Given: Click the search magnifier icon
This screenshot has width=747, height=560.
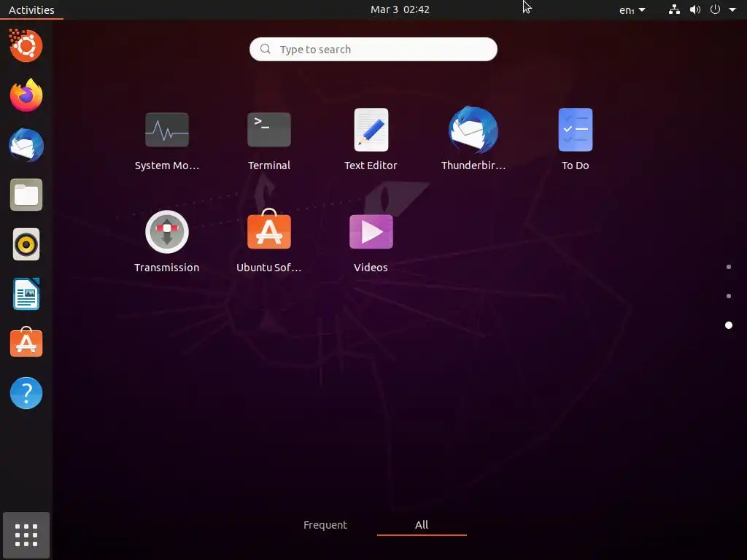Looking at the screenshot, I should click(266, 49).
